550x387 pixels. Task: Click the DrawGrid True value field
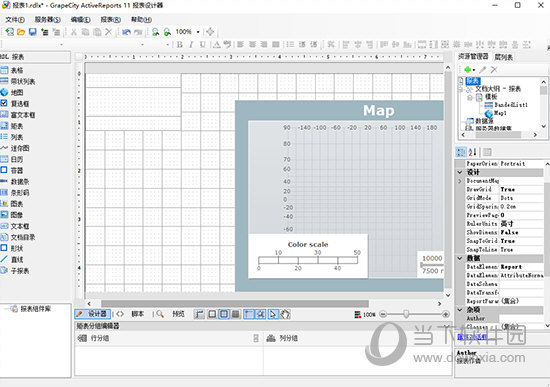coord(522,189)
